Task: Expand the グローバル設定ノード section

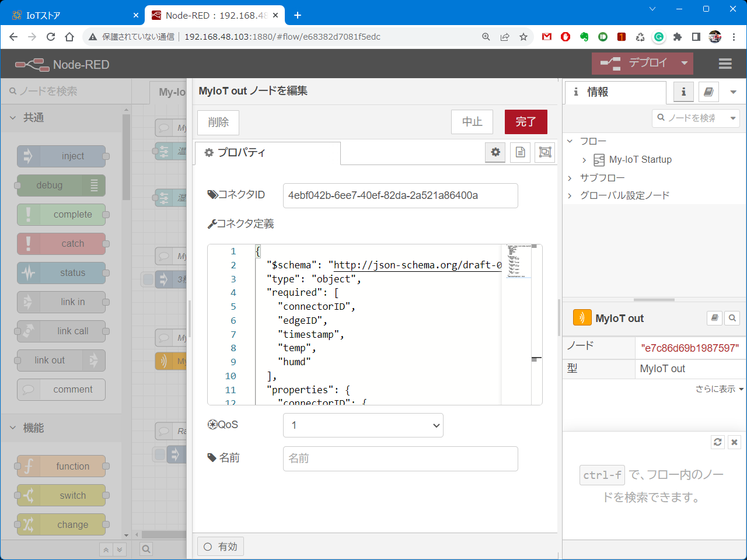Action: 570,195
